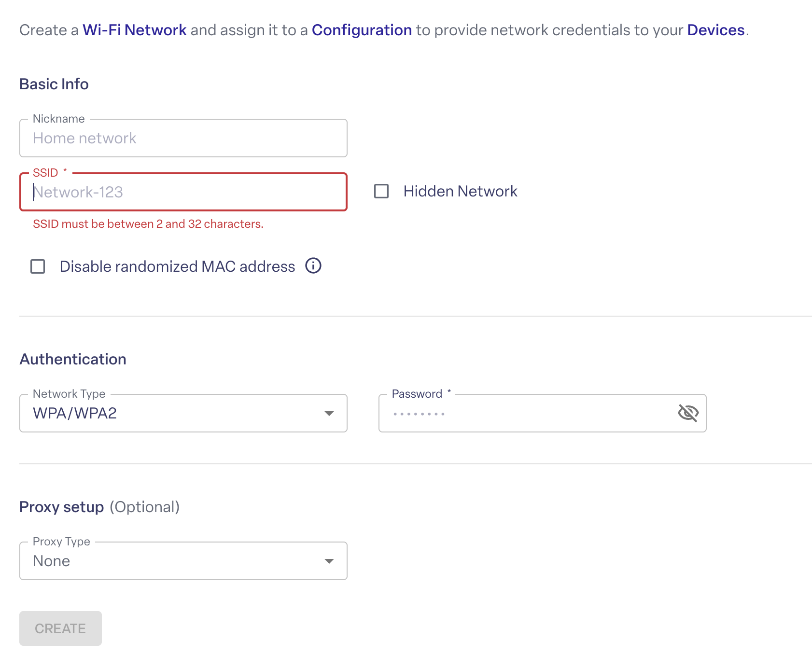Follow the Configuration link
This screenshot has height=668, width=812.
(x=362, y=30)
